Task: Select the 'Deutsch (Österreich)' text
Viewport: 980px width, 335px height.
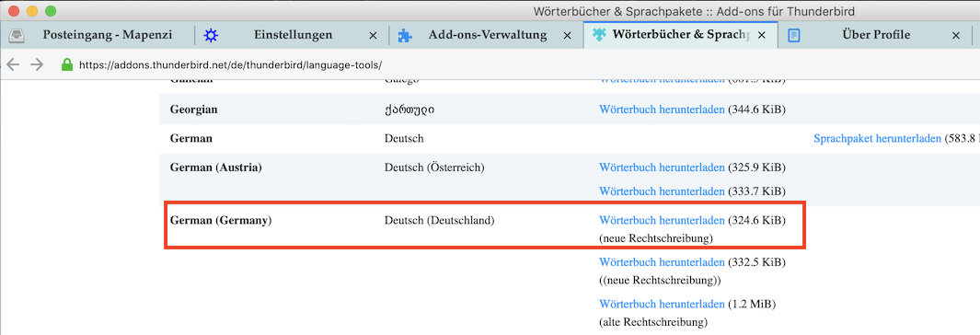Action: (435, 167)
